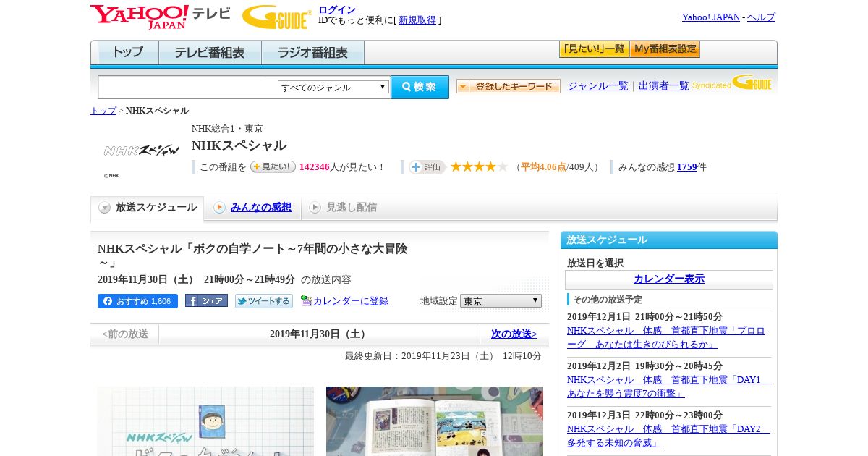Click the 検索 search button
The width and height of the screenshot is (868, 456).
point(420,87)
